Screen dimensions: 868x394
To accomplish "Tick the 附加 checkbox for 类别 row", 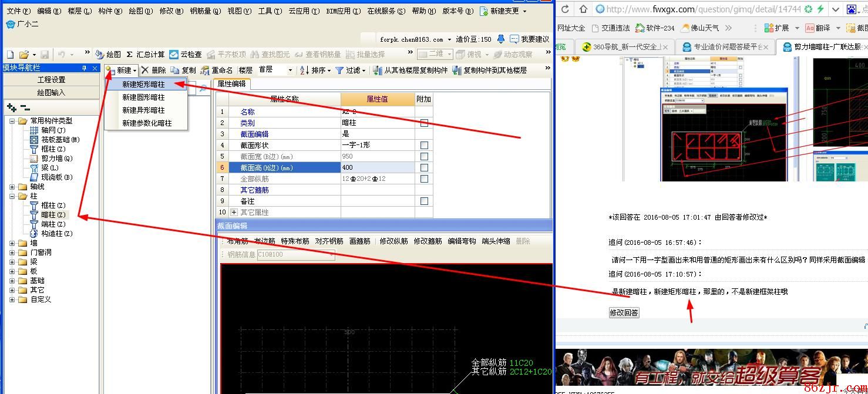I will pos(424,123).
